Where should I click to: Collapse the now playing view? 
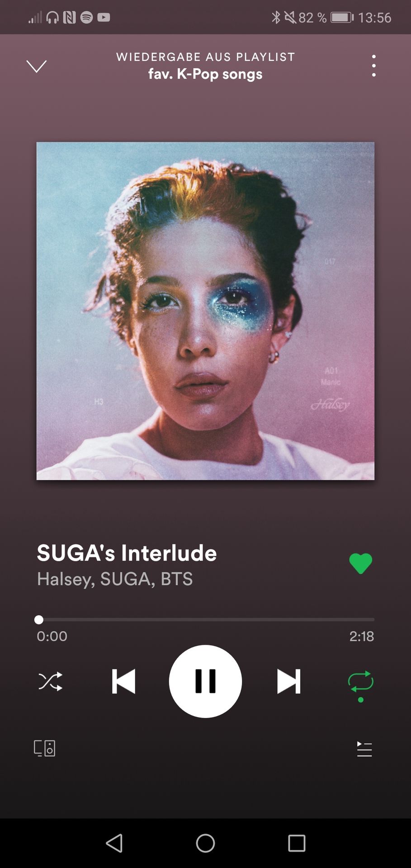37,66
